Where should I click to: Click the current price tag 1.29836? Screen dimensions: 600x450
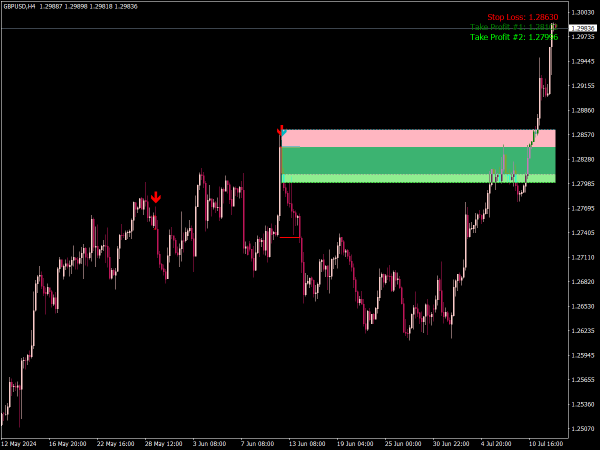click(583, 28)
